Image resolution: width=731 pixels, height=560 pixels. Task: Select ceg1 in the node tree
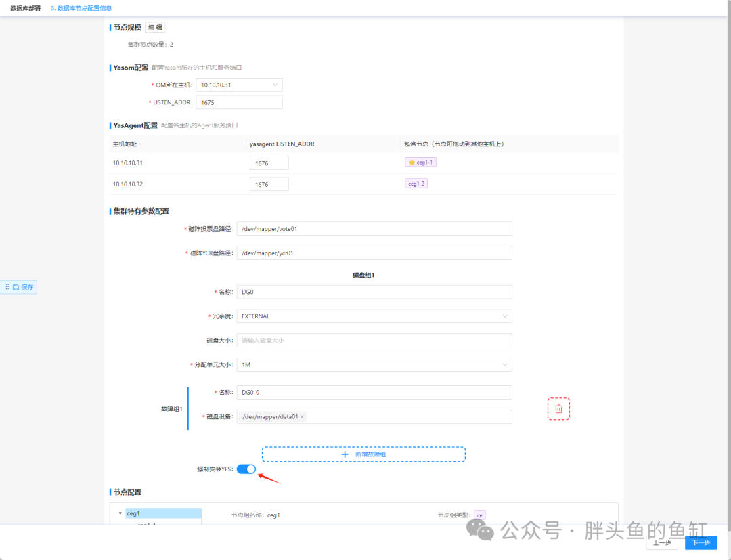[x=163, y=513]
